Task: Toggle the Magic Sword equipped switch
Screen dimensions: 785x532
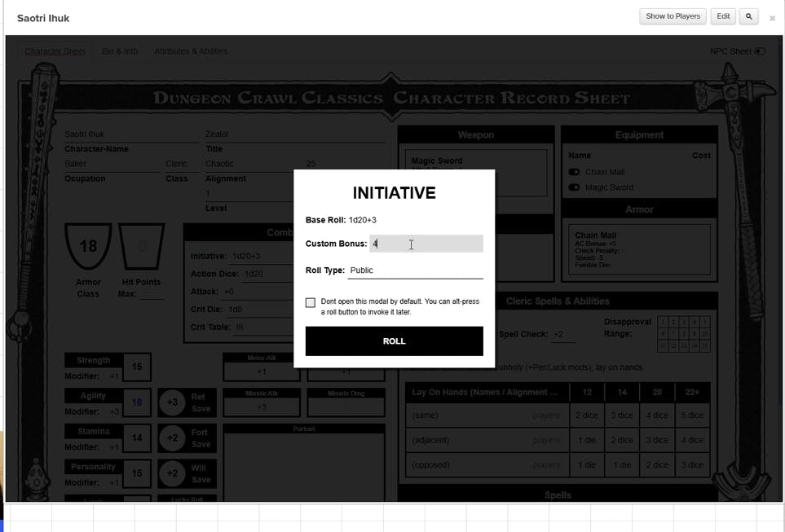Action: click(x=574, y=187)
